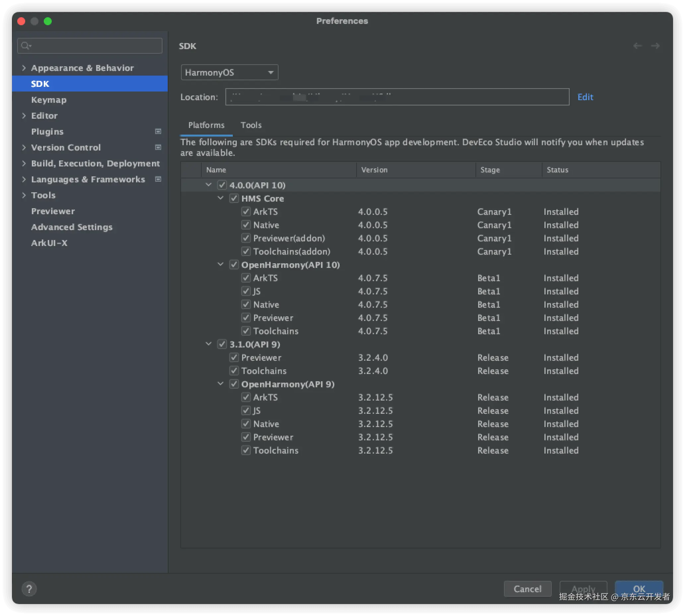The height and width of the screenshot is (616, 685).
Task: Open the HarmonyOS SDK type dropdown
Action: coord(229,72)
